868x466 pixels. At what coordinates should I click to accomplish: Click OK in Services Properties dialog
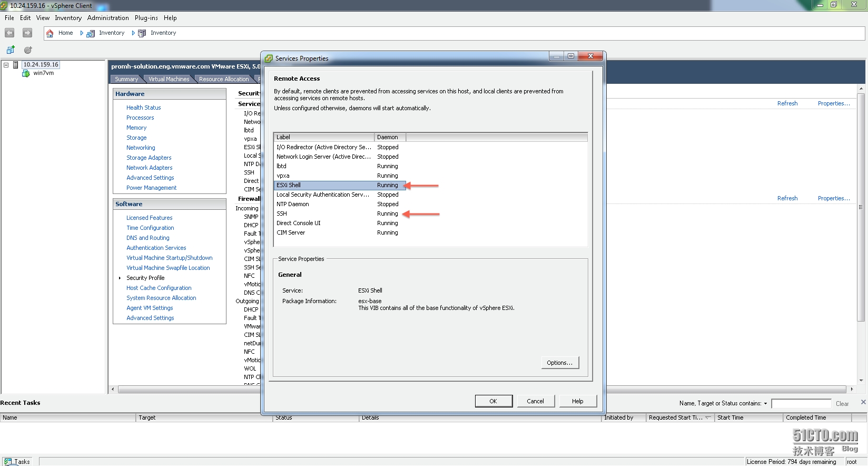pos(494,401)
